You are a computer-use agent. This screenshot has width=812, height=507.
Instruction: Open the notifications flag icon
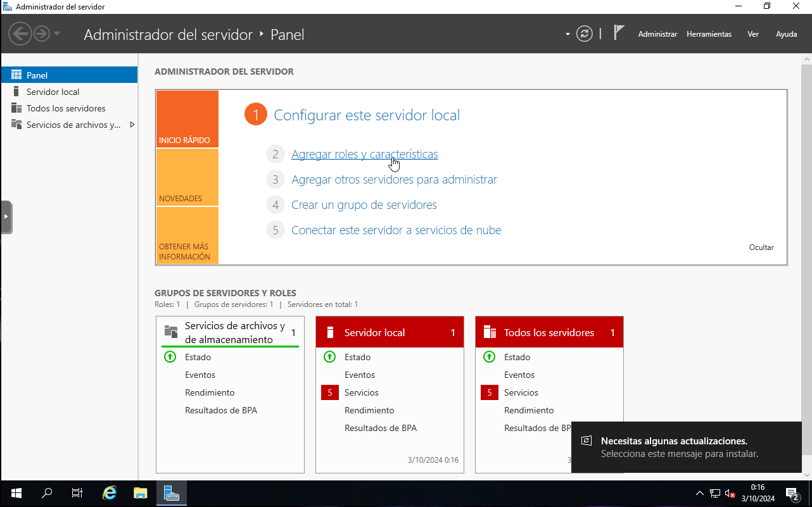tap(619, 33)
